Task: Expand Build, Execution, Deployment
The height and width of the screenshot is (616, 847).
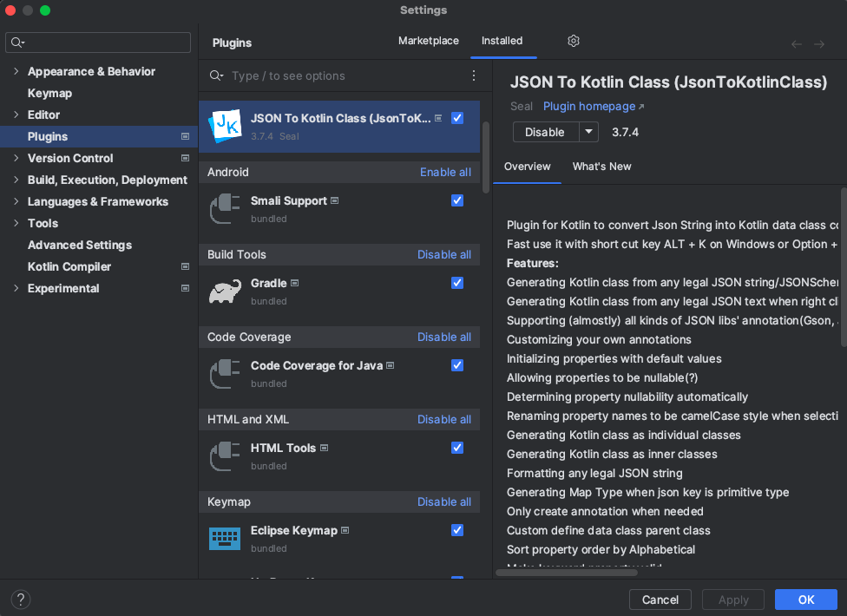Action: point(16,180)
